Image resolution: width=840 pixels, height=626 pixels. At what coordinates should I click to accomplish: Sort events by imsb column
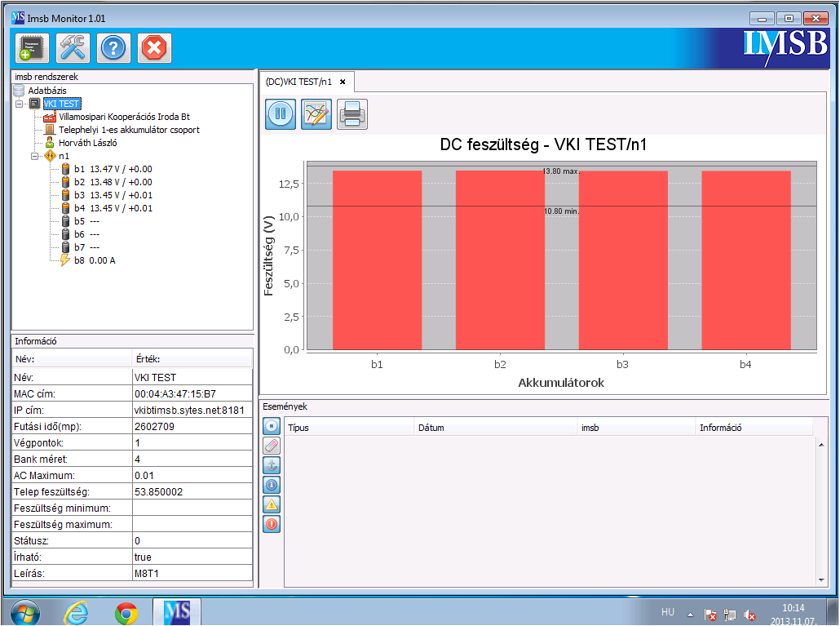pyautogui.click(x=636, y=428)
